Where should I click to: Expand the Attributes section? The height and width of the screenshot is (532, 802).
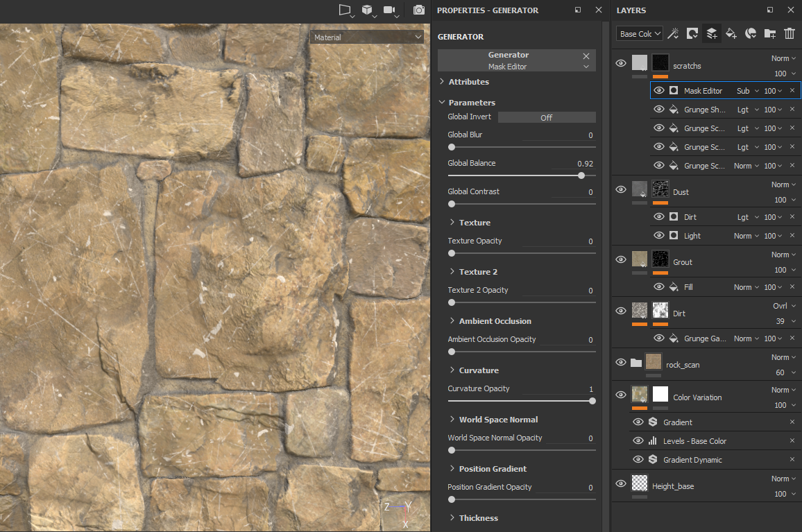point(468,82)
